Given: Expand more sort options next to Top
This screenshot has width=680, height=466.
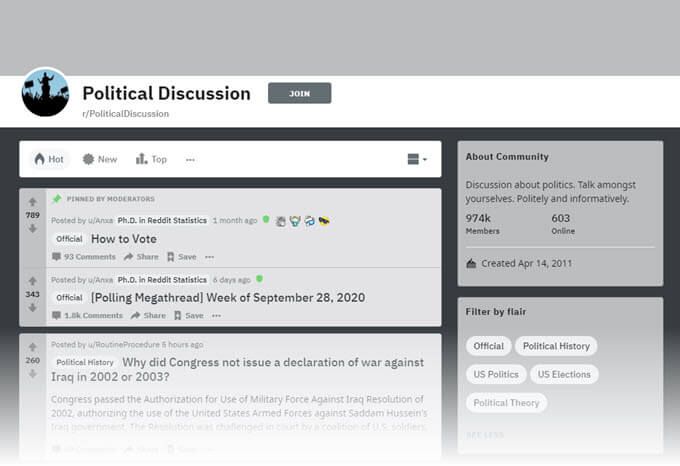Looking at the screenshot, I should [190, 160].
